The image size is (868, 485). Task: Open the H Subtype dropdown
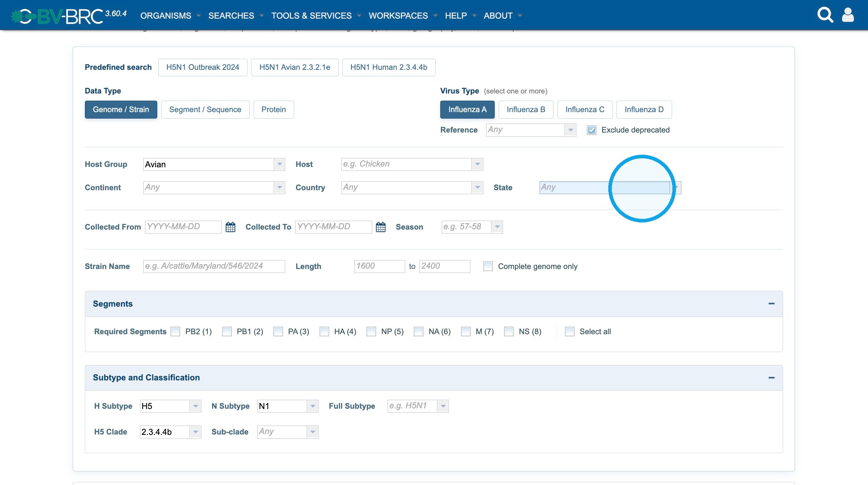click(195, 406)
